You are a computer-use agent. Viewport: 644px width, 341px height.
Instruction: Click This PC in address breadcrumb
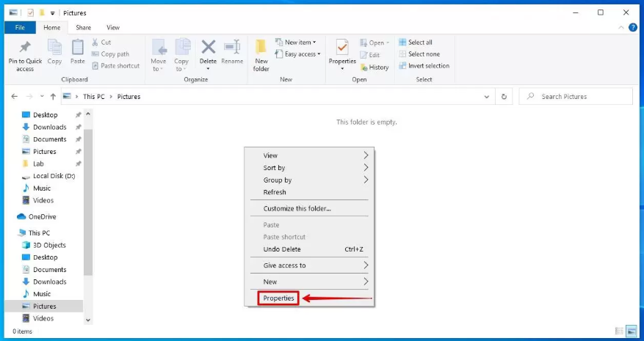coord(94,97)
